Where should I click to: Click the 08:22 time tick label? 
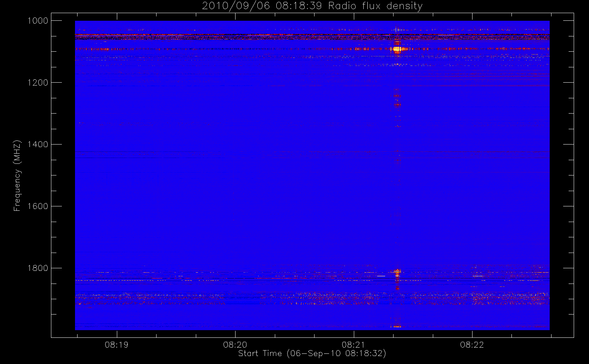pos(472,345)
